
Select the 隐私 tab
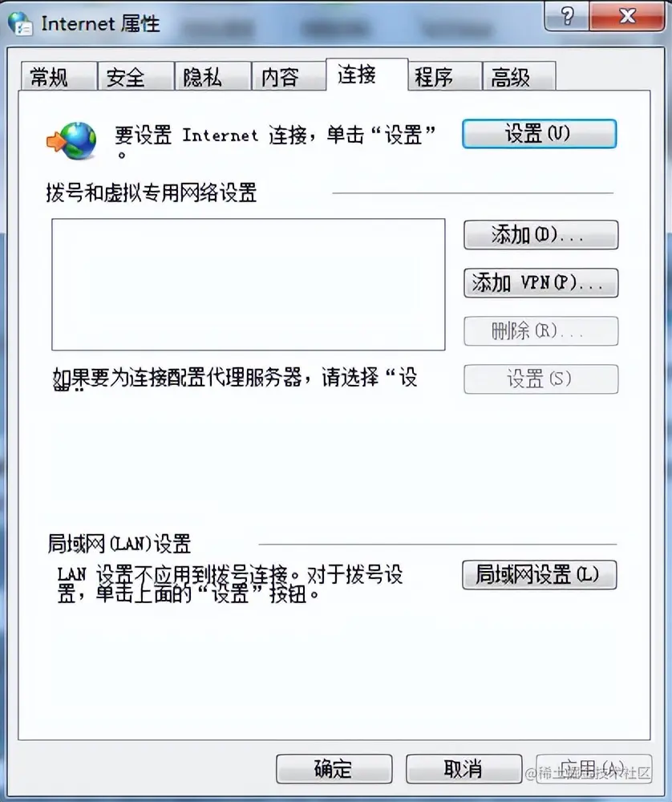click(213, 77)
